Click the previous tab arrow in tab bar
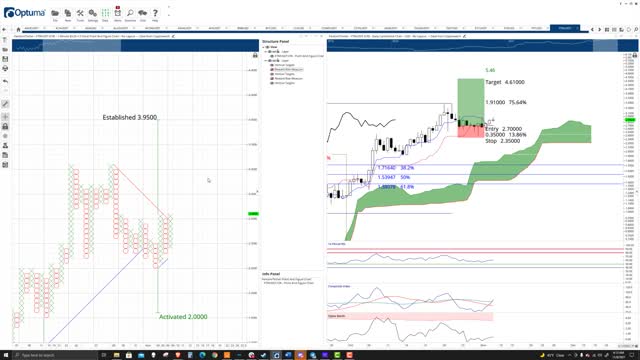 pos(593,29)
